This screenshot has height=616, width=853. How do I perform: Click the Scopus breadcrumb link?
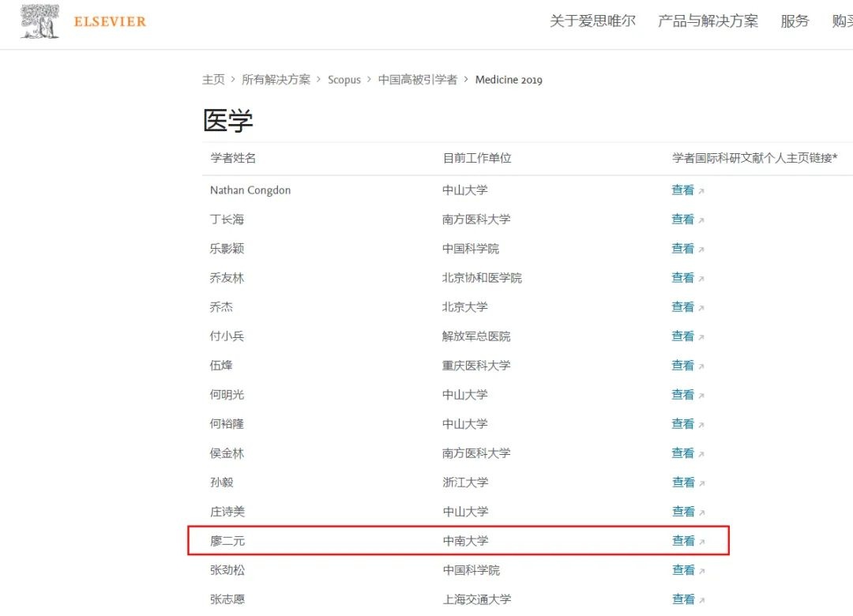pyautogui.click(x=344, y=79)
